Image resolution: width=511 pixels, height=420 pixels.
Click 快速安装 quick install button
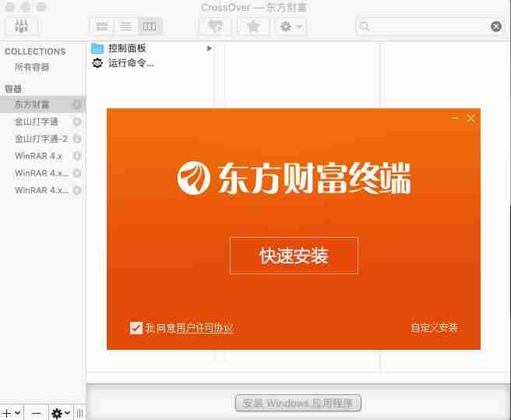point(294,256)
